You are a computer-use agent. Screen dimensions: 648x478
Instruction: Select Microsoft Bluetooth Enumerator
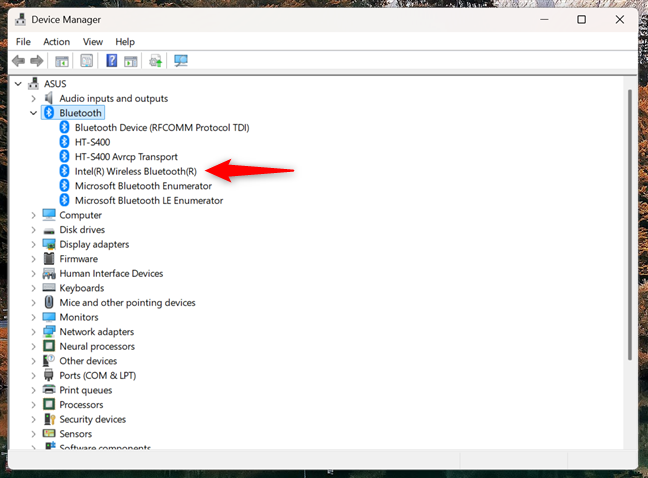point(143,185)
